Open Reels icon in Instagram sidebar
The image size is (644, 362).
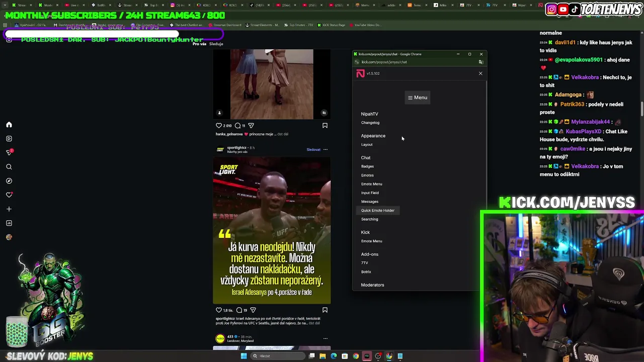point(9,139)
